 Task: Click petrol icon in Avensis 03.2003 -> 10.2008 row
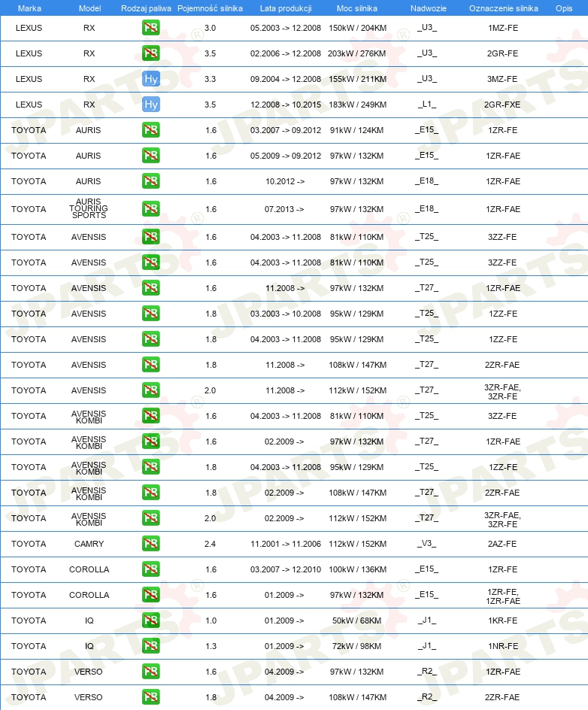coord(150,314)
